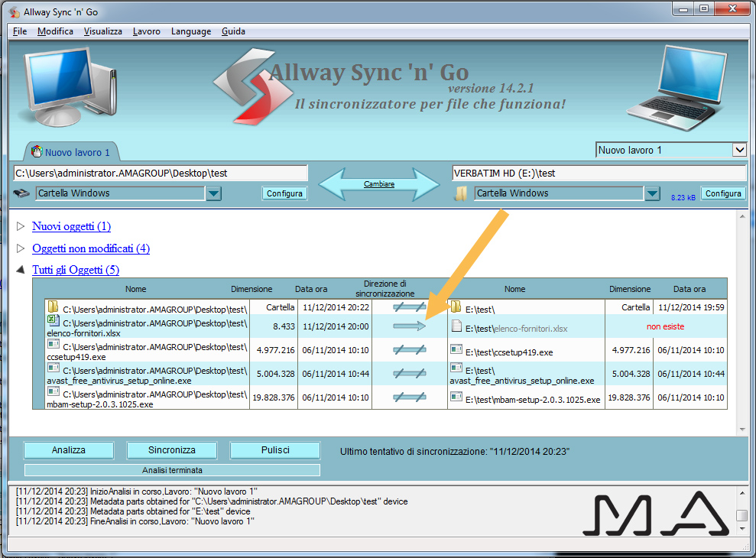Image resolution: width=756 pixels, height=558 pixels.
Task: Click the Analizza button
Action: pyautogui.click(x=69, y=450)
